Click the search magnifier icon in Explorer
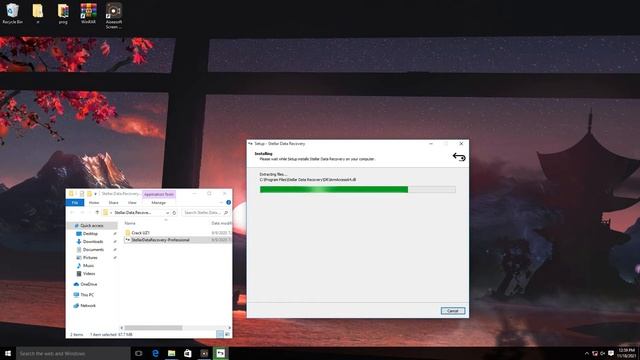 [226, 213]
